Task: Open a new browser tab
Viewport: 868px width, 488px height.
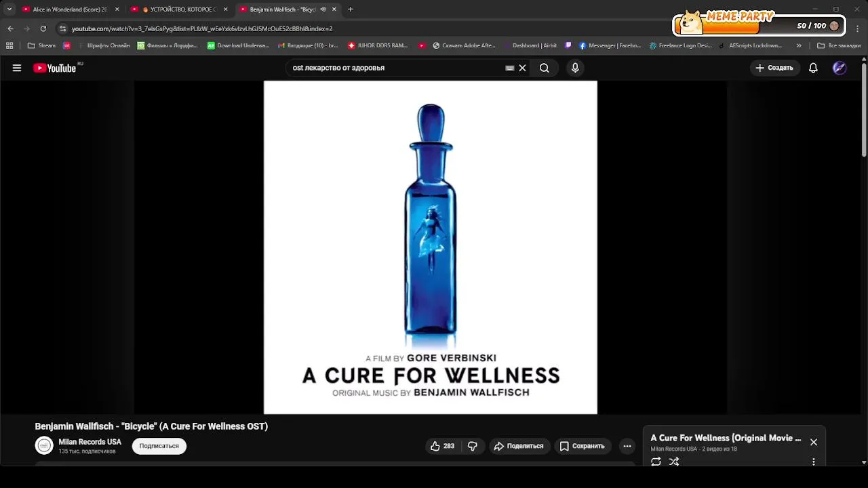Action: (350, 9)
